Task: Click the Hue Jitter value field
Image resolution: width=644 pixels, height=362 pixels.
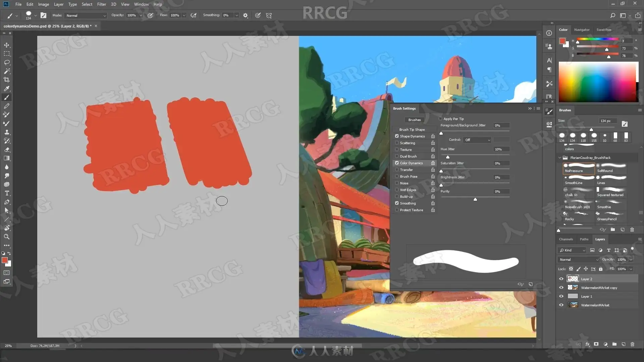Action: pos(501,149)
